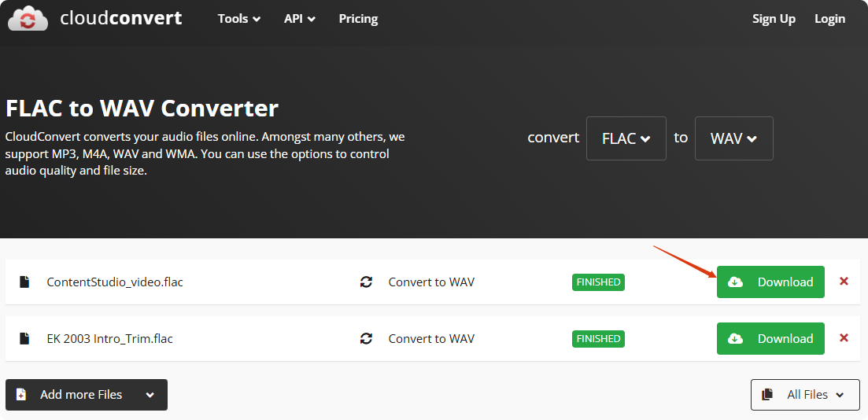Screen dimensions: 868x420
Task: Download the converted ContentStudio_video file
Action: pyautogui.click(x=770, y=282)
